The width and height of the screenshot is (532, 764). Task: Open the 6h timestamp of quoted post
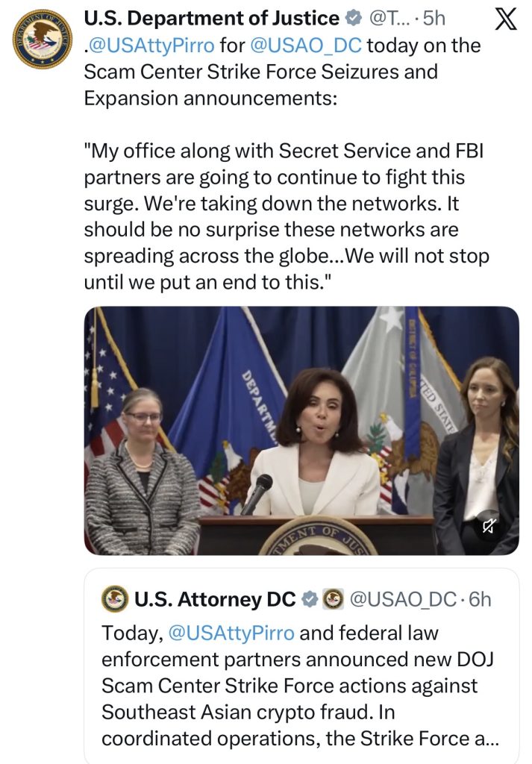[x=481, y=599]
